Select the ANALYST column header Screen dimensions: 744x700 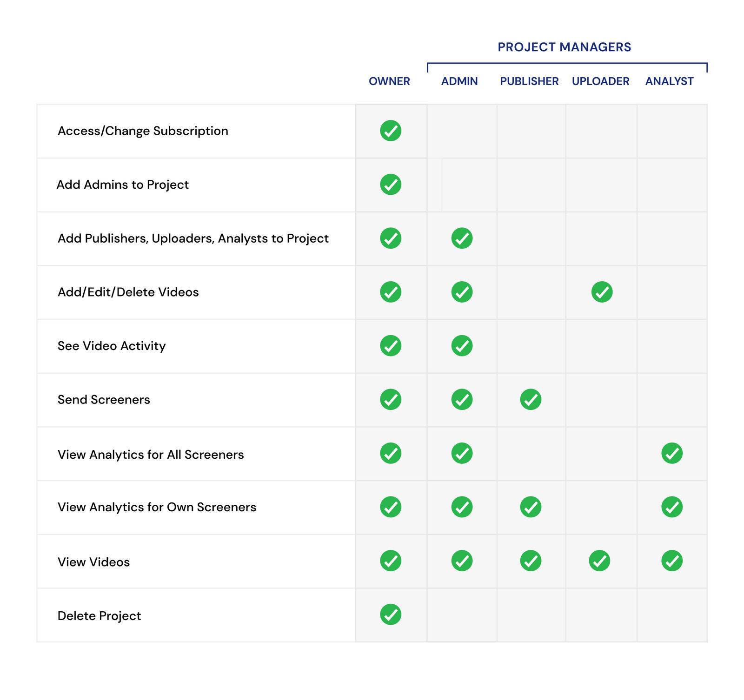coord(669,81)
